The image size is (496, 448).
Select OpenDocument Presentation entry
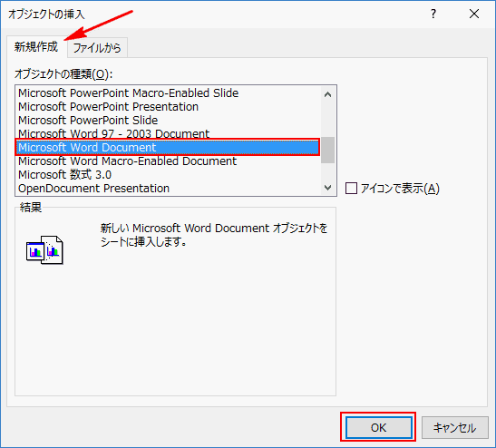[x=94, y=189]
